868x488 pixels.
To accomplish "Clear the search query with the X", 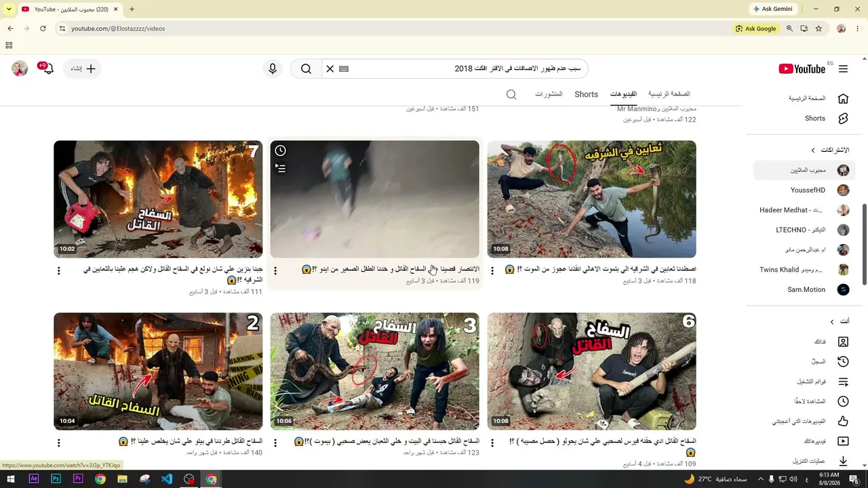I will [330, 68].
